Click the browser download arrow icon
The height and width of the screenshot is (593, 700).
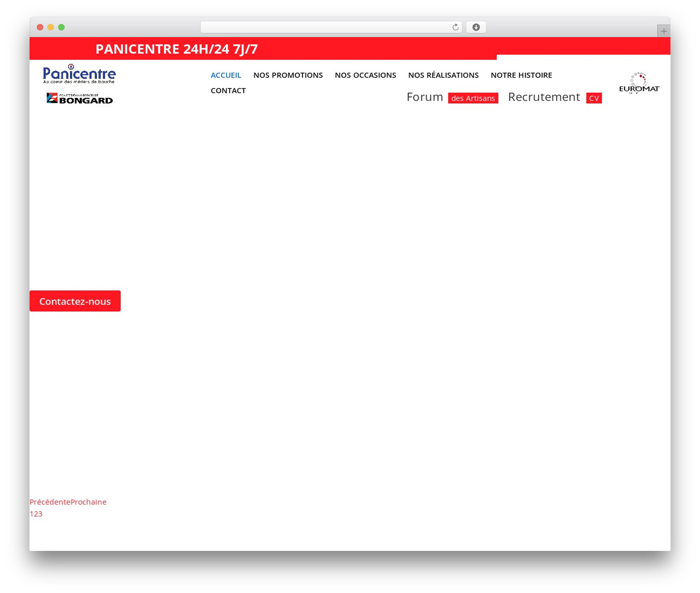coord(476,27)
